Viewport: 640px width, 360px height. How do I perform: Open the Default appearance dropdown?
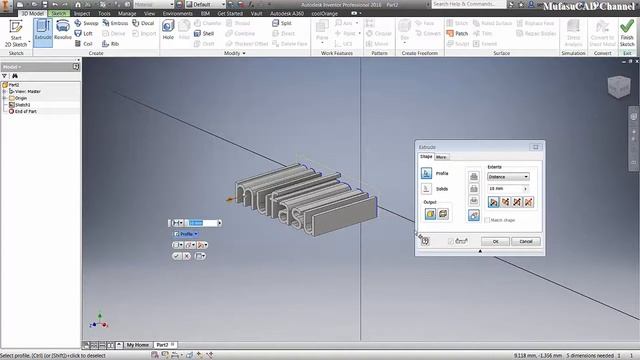coord(223,4)
